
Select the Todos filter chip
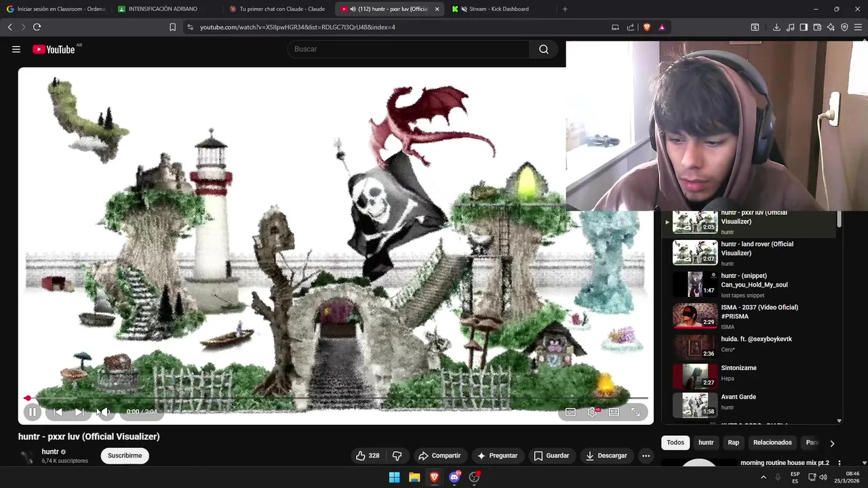pyautogui.click(x=675, y=443)
